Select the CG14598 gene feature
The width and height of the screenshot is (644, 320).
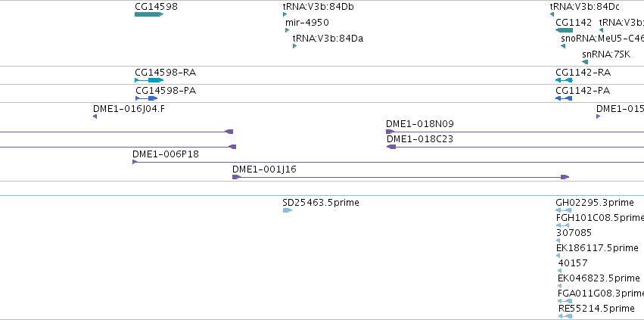coord(149,14)
